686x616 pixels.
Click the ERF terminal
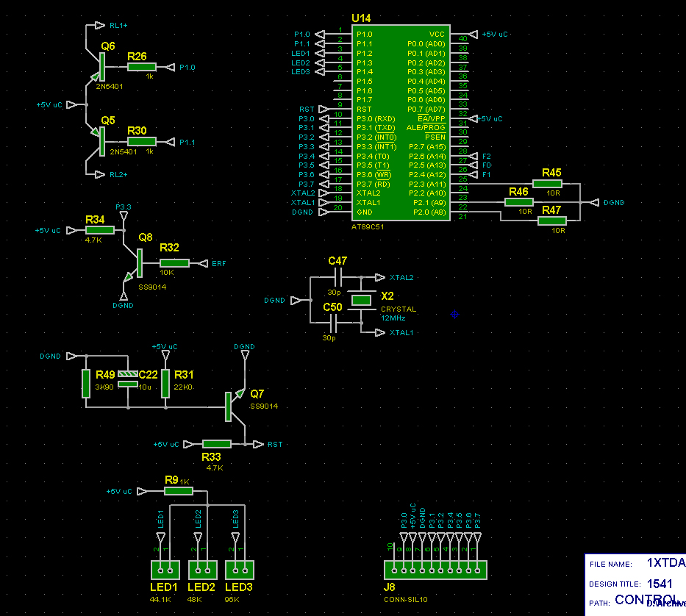point(202,263)
